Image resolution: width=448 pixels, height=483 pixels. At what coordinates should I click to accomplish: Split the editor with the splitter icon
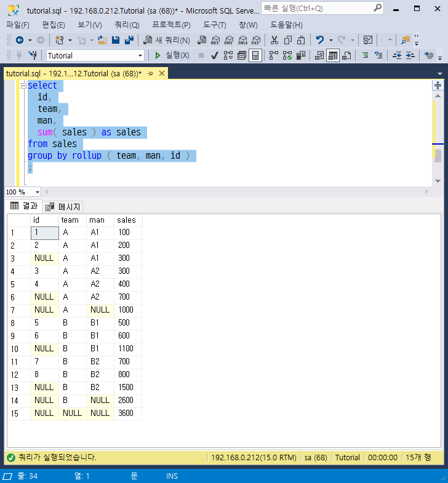[x=438, y=86]
